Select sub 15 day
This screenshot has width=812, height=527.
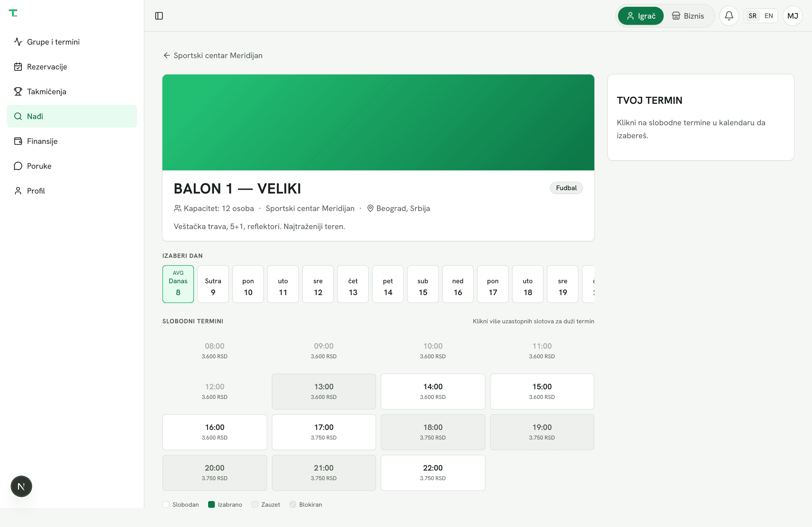point(423,284)
